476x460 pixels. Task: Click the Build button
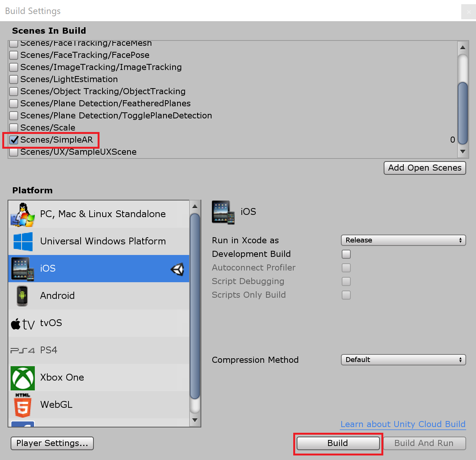(x=338, y=443)
